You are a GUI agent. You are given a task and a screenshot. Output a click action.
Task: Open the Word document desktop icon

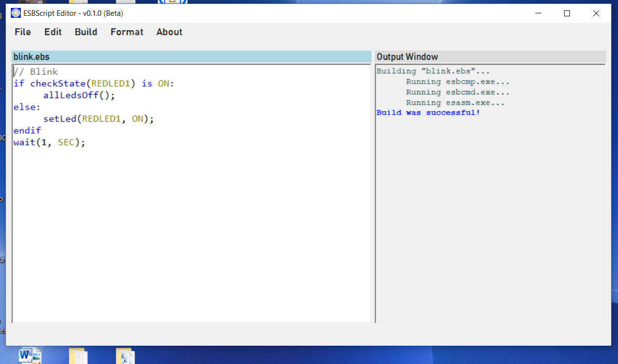[29, 356]
